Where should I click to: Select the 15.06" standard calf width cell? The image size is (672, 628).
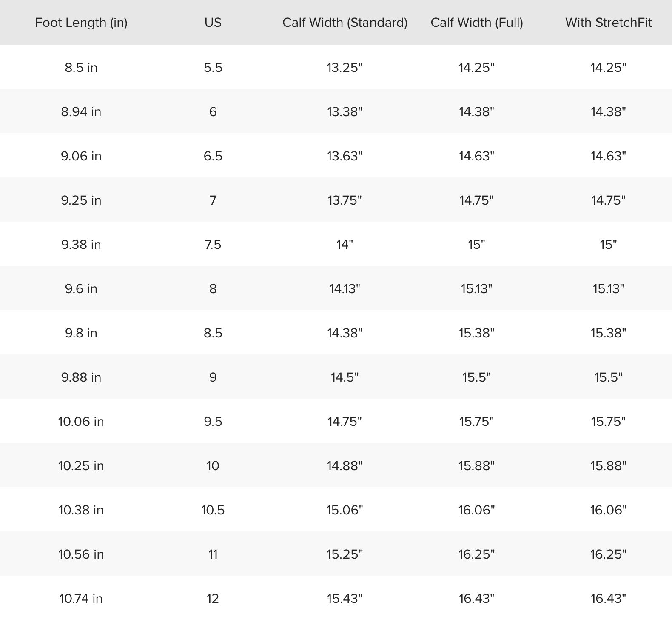[x=345, y=510]
